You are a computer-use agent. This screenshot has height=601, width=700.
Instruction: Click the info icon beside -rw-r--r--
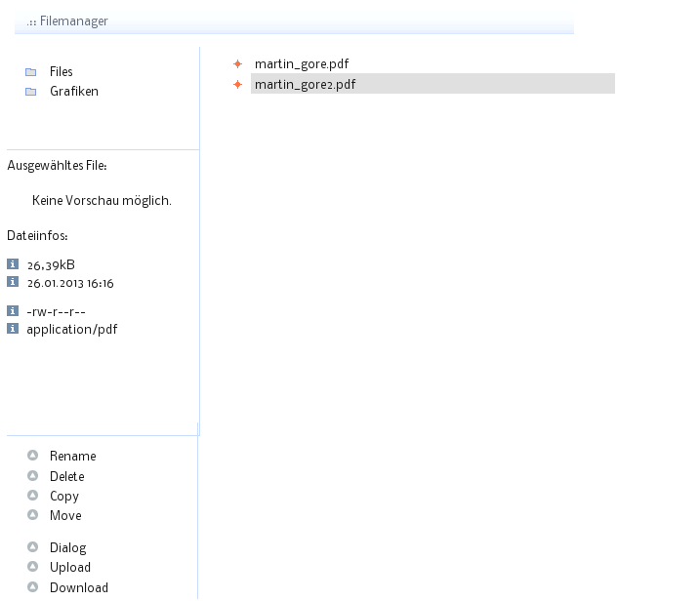13,310
